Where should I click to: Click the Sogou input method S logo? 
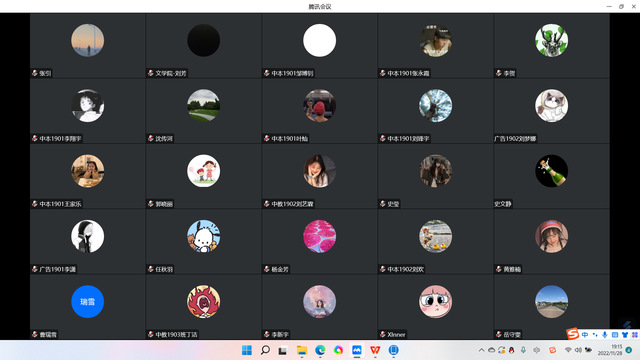click(573, 334)
